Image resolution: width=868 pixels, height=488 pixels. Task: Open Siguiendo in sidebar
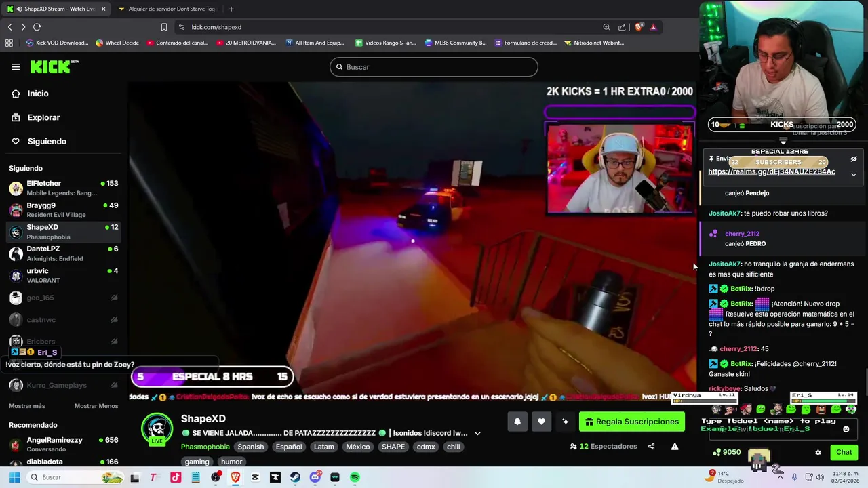pos(47,141)
